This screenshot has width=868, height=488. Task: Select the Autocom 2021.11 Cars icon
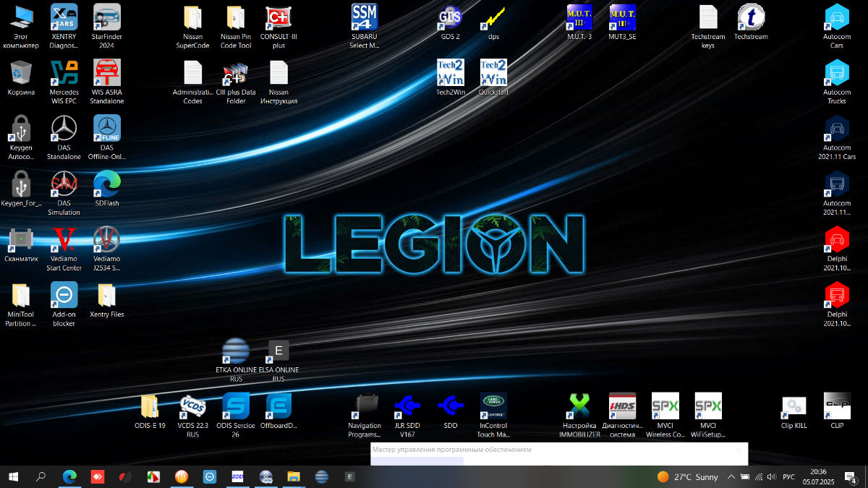[837, 128]
